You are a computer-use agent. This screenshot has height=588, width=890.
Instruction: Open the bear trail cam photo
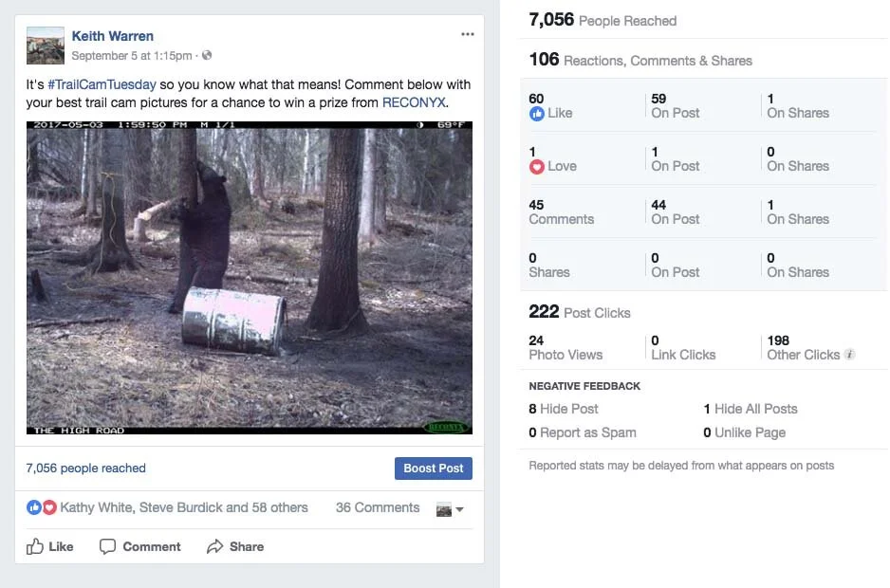click(x=250, y=278)
